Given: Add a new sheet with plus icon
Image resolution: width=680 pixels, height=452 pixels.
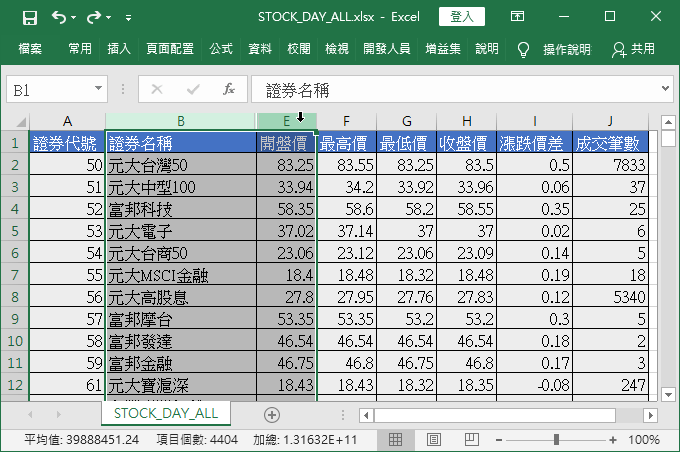Looking at the screenshot, I should click(x=271, y=415).
